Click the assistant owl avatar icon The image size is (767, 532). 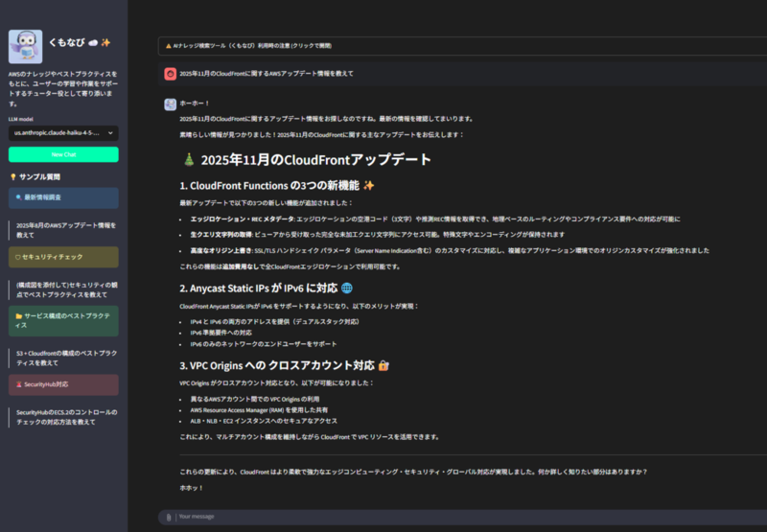coord(171,104)
